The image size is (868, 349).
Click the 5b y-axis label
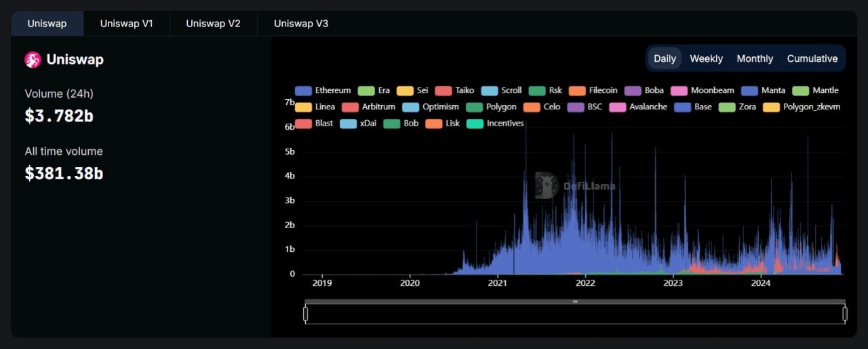coord(290,151)
